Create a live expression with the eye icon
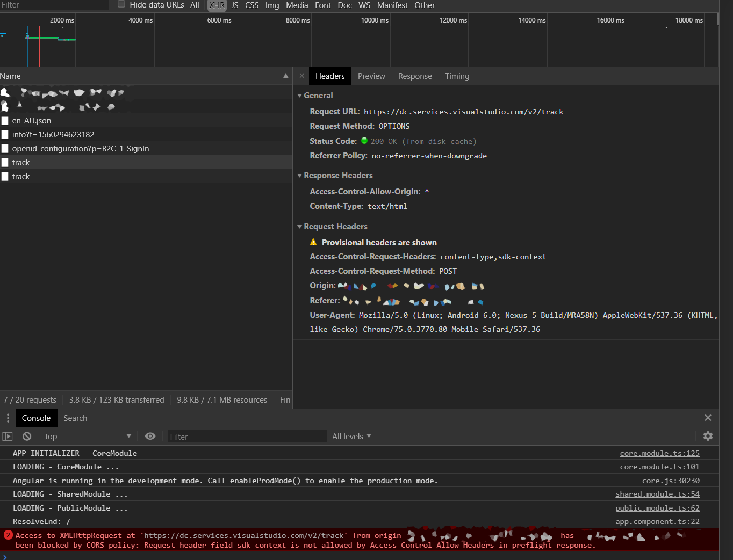This screenshot has width=733, height=560. tap(150, 436)
